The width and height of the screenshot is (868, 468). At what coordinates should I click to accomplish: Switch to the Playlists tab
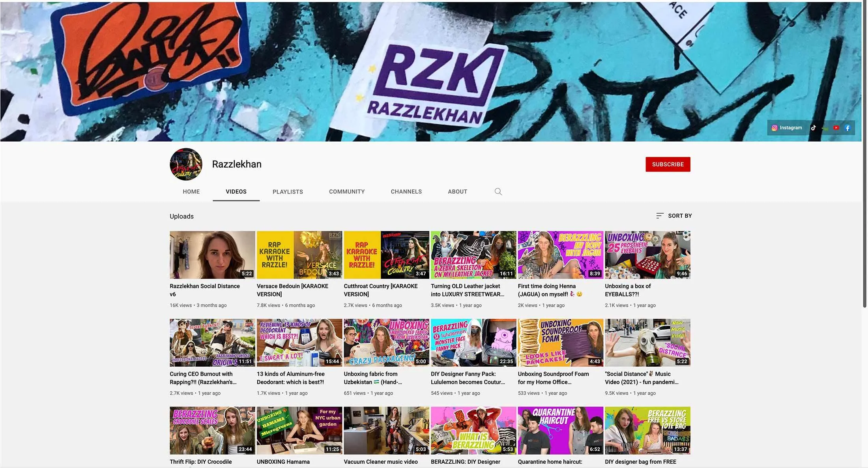288,192
